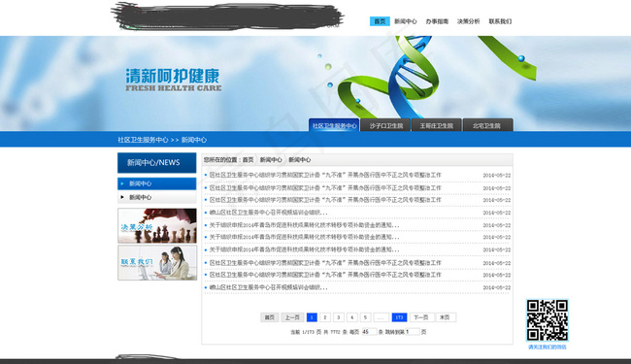The width and height of the screenshot is (631, 364).
Task: Select the non-highlighted 新闻中心 sidebar item
Action: pos(157,197)
